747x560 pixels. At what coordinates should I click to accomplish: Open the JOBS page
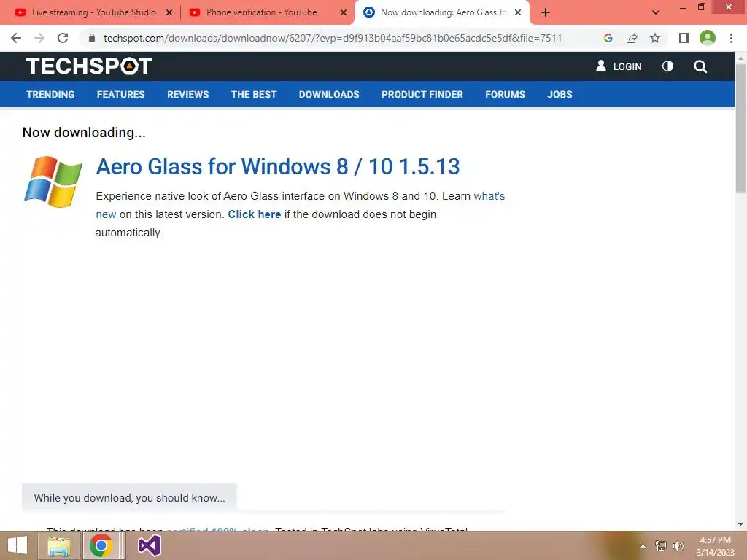click(560, 94)
